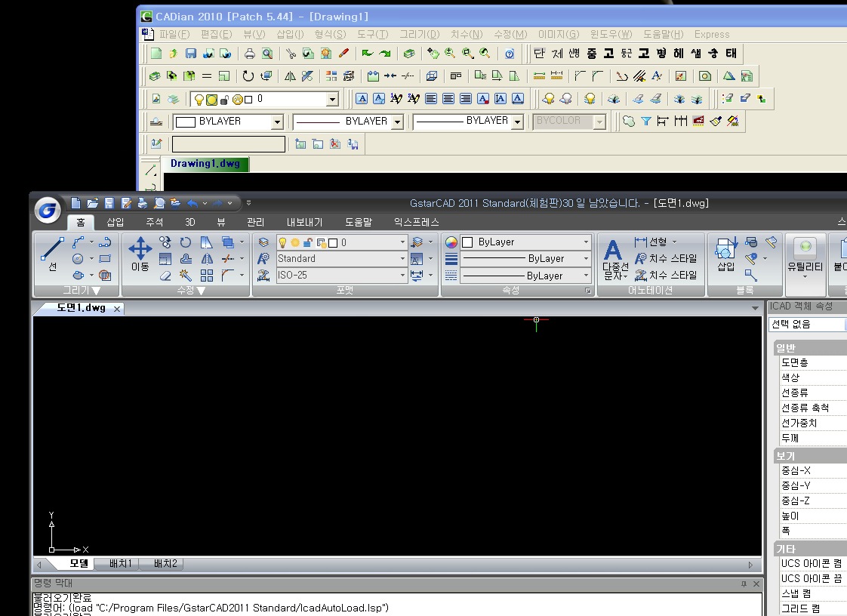Click the Multiline Text (다중선 문자) button
The width and height of the screenshot is (847, 616).
615,260
